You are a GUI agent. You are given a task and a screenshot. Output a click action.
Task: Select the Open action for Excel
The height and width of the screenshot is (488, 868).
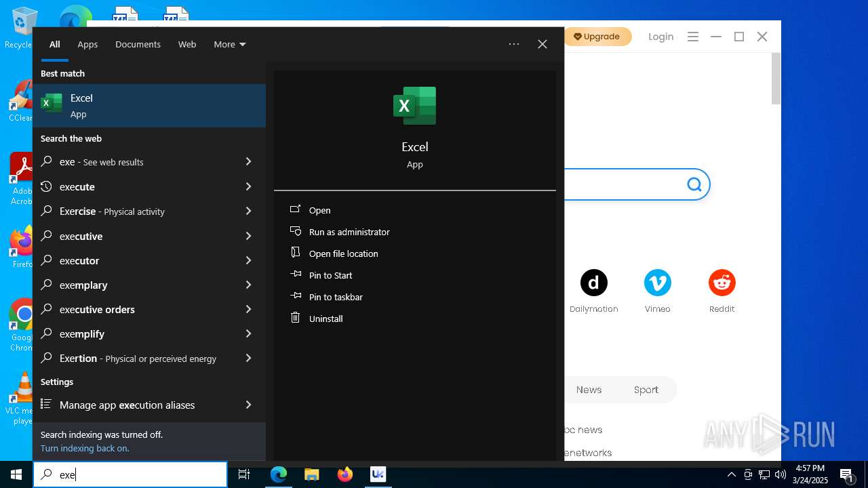tap(319, 210)
